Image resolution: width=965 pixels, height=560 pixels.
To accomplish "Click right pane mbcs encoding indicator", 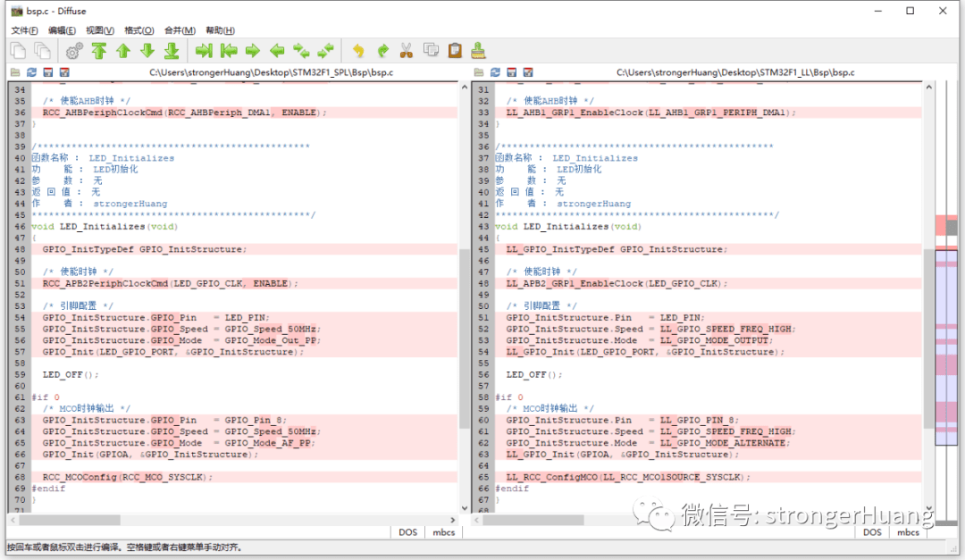I will [908, 532].
